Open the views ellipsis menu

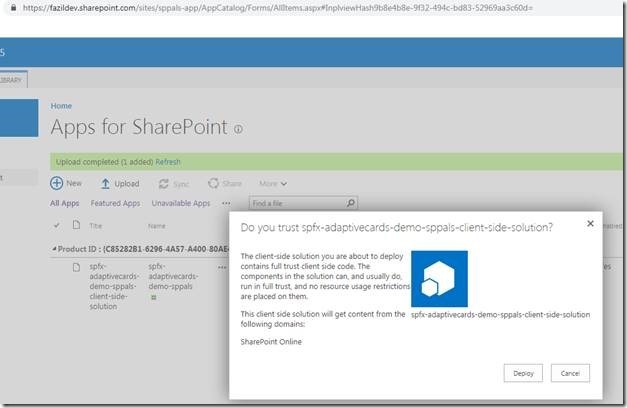226,203
